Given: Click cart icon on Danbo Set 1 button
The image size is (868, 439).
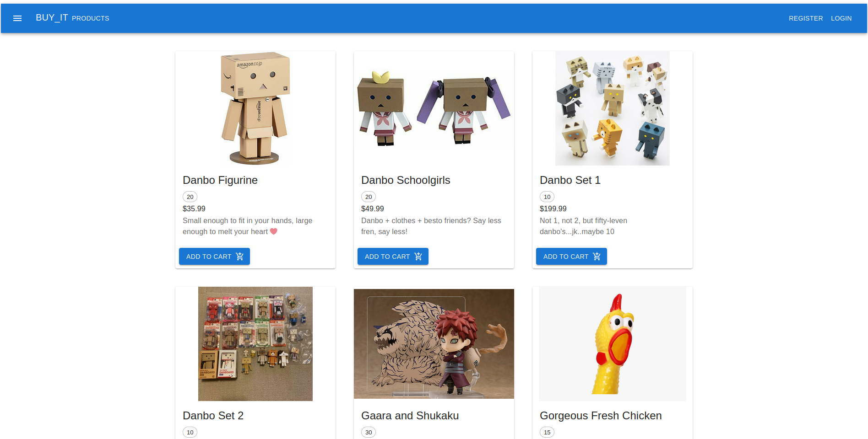Looking at the screenshot, I should [x=597, y=257].
